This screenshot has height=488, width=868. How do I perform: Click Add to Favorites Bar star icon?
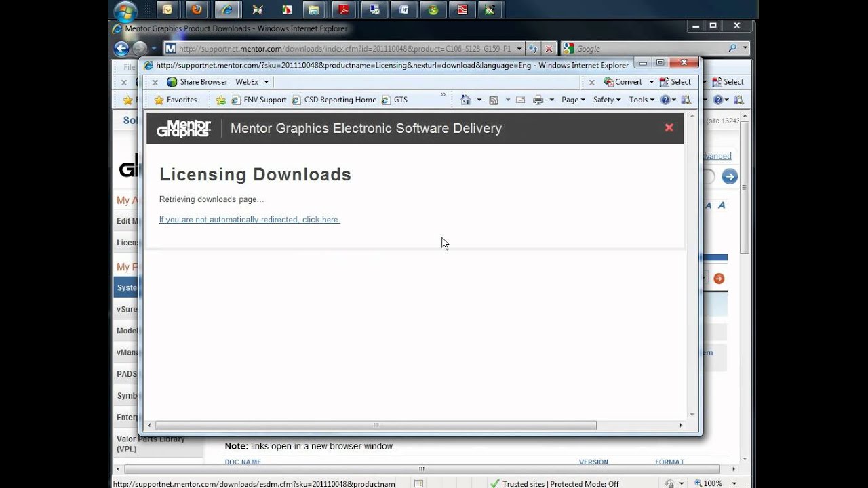[220, 100]
